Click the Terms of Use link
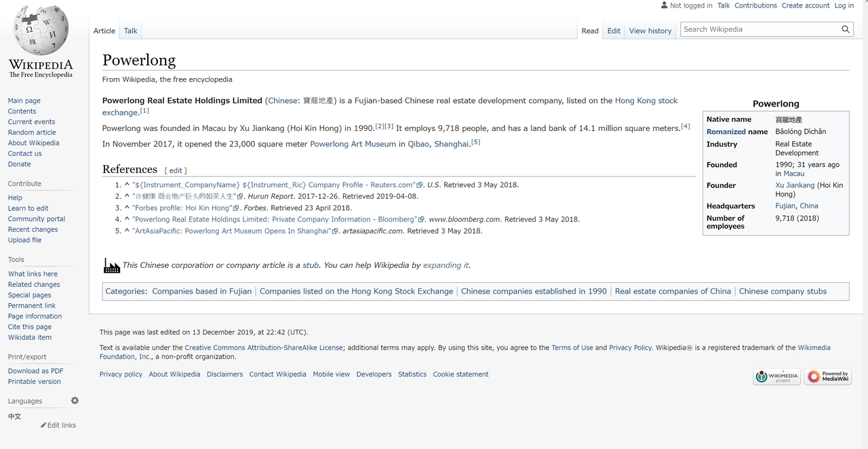This screenshot has width=868, height=449. (x=572, y=347)
